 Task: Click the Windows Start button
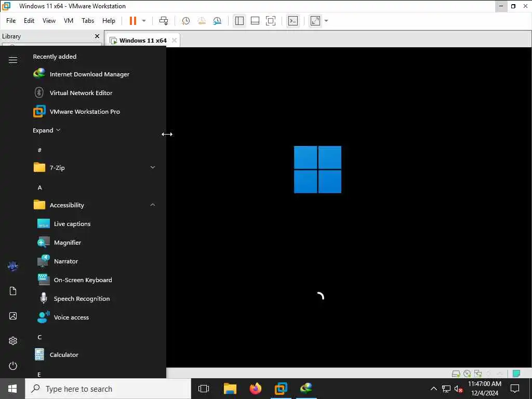12,389
